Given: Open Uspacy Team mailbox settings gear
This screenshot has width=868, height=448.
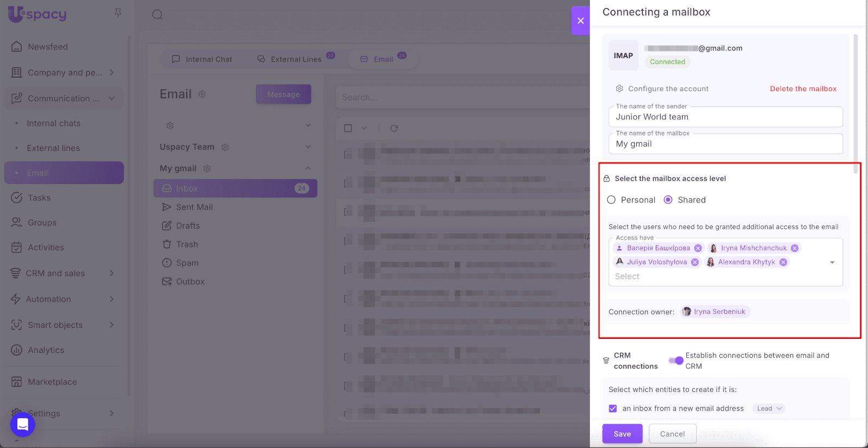Looking at the screenshot, I should [226, 147].
